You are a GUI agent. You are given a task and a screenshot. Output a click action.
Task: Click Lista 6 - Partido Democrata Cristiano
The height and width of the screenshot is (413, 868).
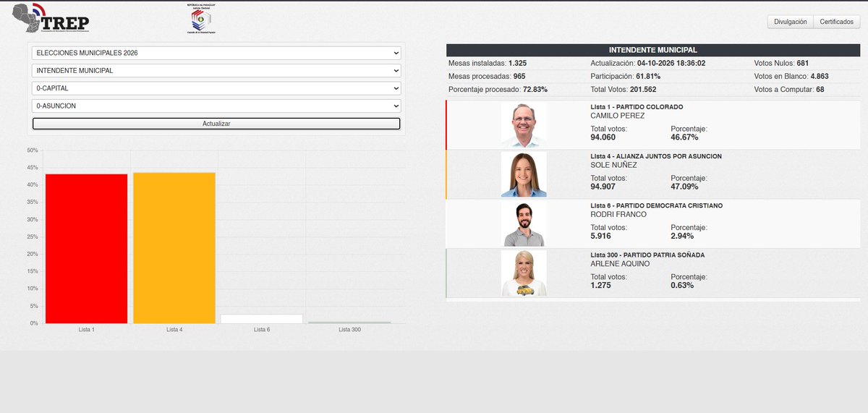pos(657,205)
